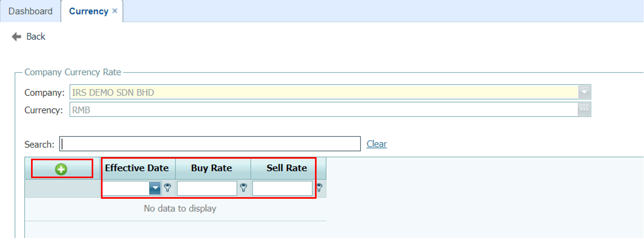Viewport: 644px width, 238px height.
Task: Close the Currency tab
Action: click(115, 11)
